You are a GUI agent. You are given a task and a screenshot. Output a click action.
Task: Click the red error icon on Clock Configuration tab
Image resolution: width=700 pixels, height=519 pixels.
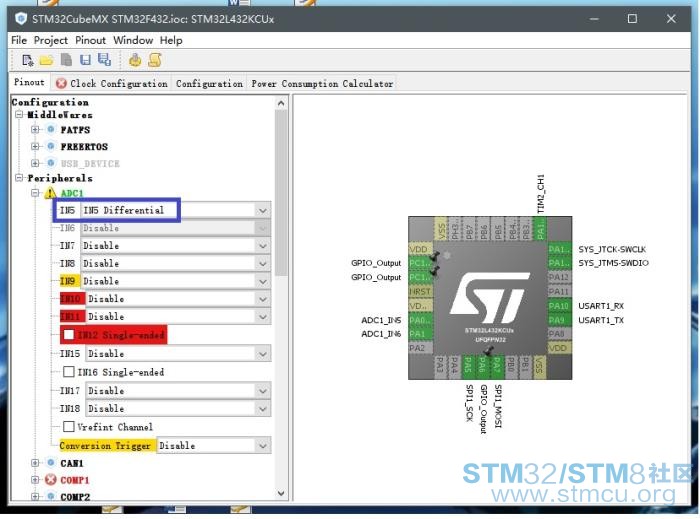[61, 83]
